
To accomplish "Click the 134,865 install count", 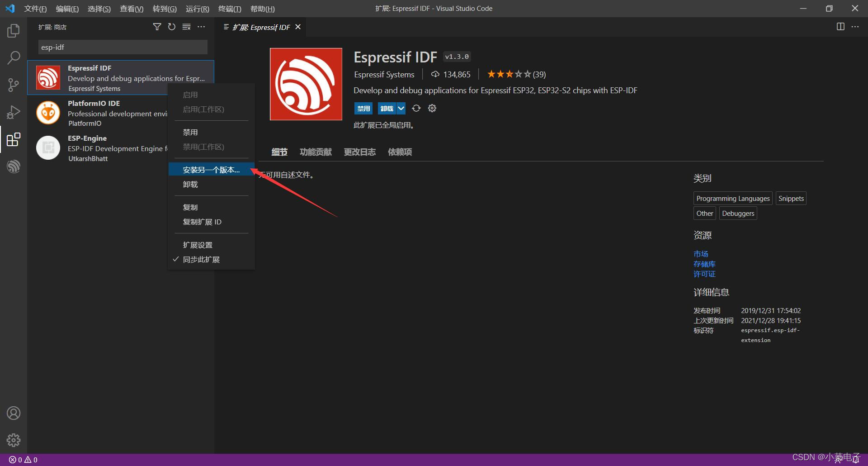I will 451,74.
